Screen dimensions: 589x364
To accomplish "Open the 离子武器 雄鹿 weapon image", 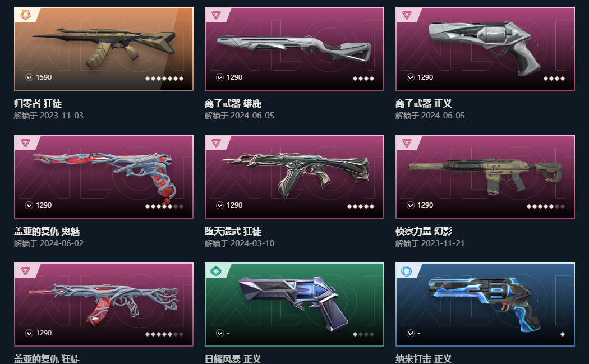I will pos(294,49).
